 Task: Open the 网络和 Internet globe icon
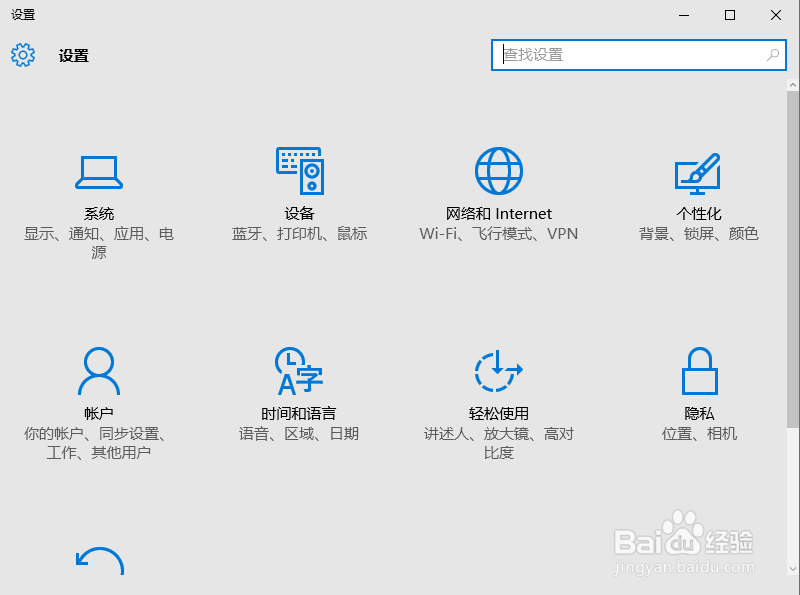[x=498, y=171]
